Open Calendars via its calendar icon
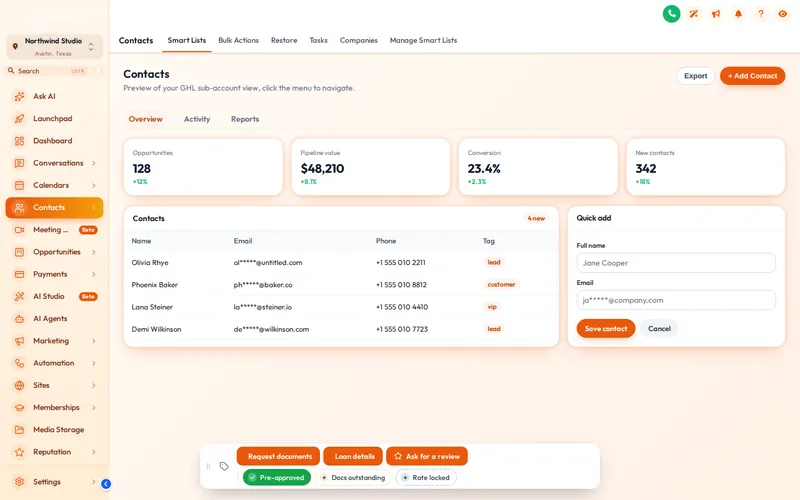This screenshot has width=800, height=500. [x=19, y=185]
